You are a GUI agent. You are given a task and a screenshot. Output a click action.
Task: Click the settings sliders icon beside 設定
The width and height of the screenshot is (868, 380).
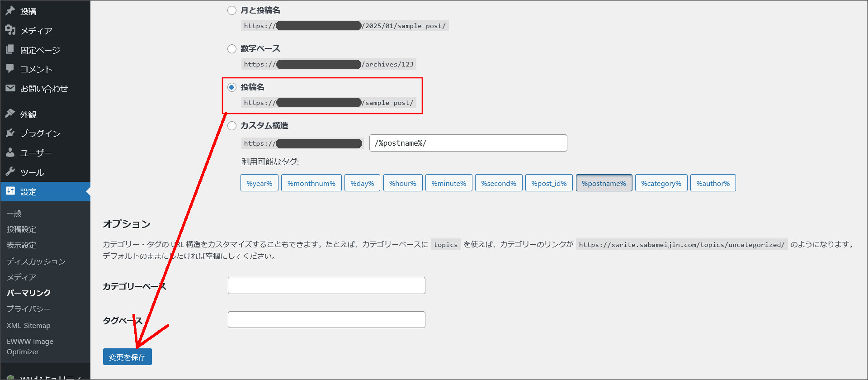pos(10,191)
